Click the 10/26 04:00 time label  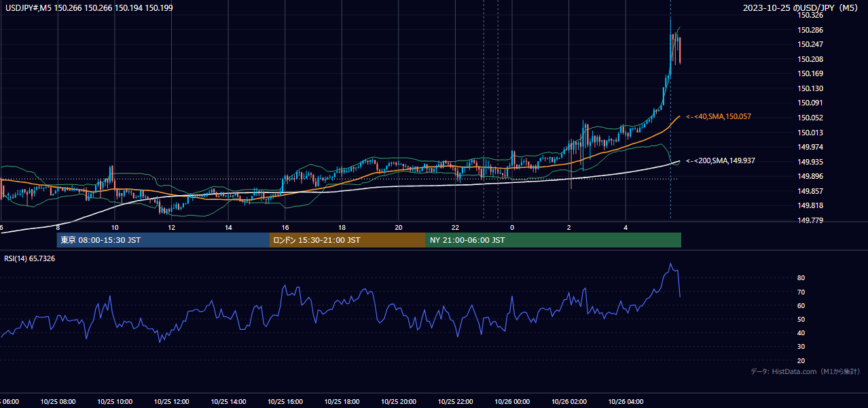[x=626, y=402]
